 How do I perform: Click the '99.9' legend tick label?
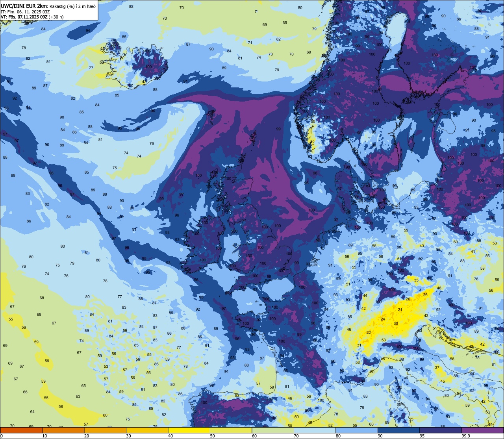point(466,436)
